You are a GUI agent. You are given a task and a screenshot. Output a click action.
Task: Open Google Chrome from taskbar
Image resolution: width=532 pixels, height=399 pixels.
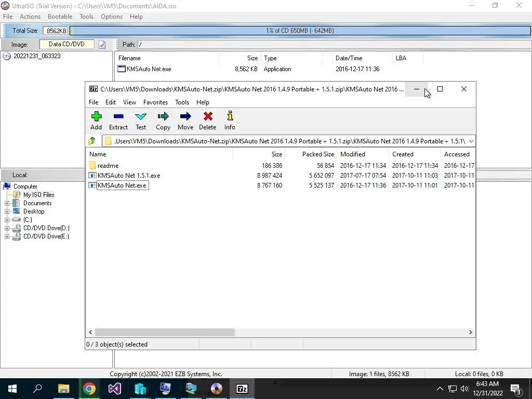pos(89,389)
